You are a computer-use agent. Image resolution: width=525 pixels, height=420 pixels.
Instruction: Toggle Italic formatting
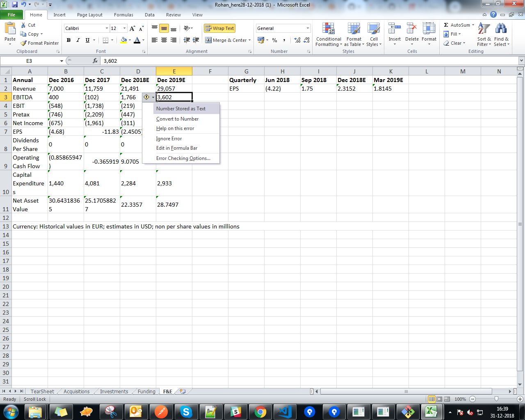[x=78, y=40]
